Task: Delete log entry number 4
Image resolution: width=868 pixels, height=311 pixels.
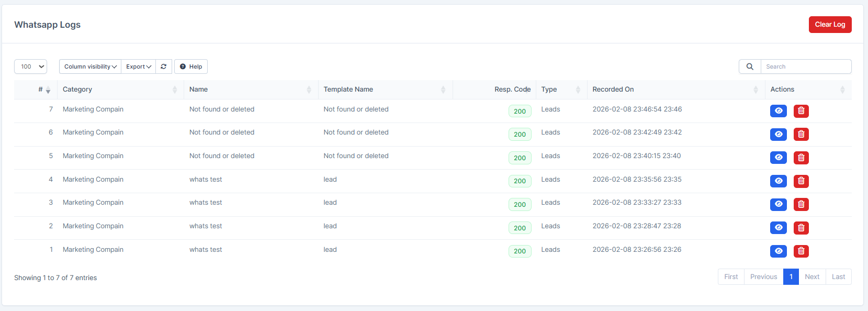Action: click(x=801, y=181)
